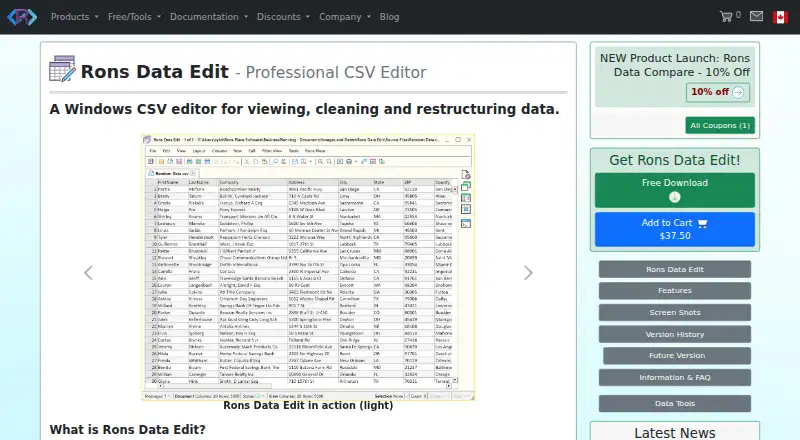Image resolution: width=800 pixels, height=440 pixels.
Task: Click the green Free Download button
Action: coord(674,190)
